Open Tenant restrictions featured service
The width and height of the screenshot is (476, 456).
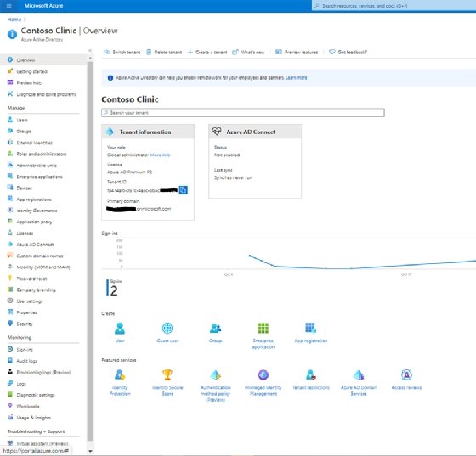tap(311, 380)
